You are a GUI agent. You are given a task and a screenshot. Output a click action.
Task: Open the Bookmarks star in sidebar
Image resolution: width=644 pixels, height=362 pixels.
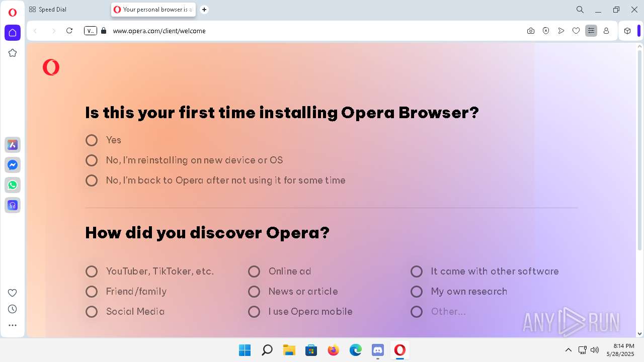pos(13,53)
